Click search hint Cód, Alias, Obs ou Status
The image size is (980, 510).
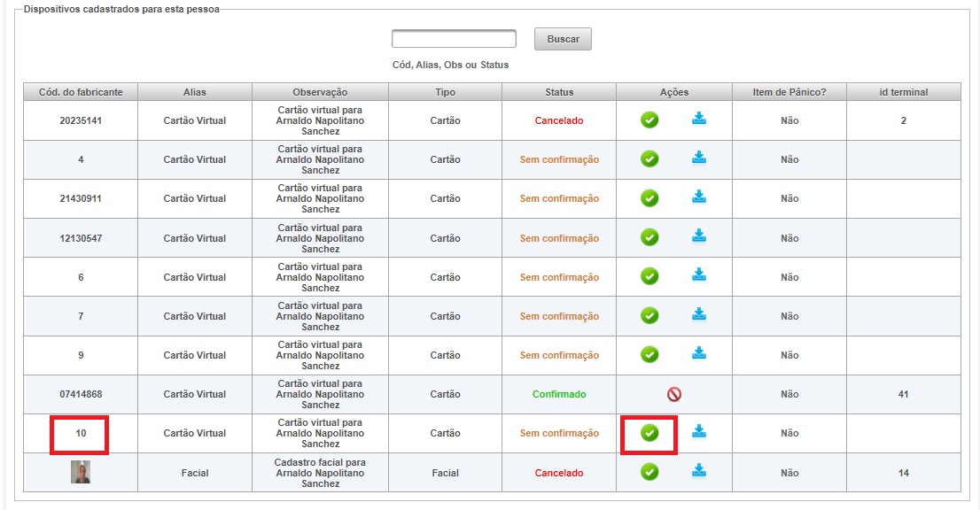click(x=450, y=65)
